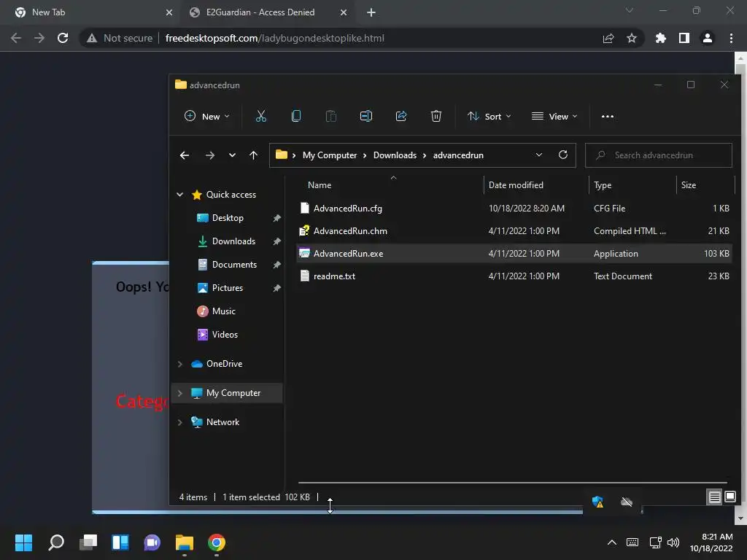The height and width of the screenshot is (560, 747).
Task: Open Widgets from taskbar
Action: (120, 542)
